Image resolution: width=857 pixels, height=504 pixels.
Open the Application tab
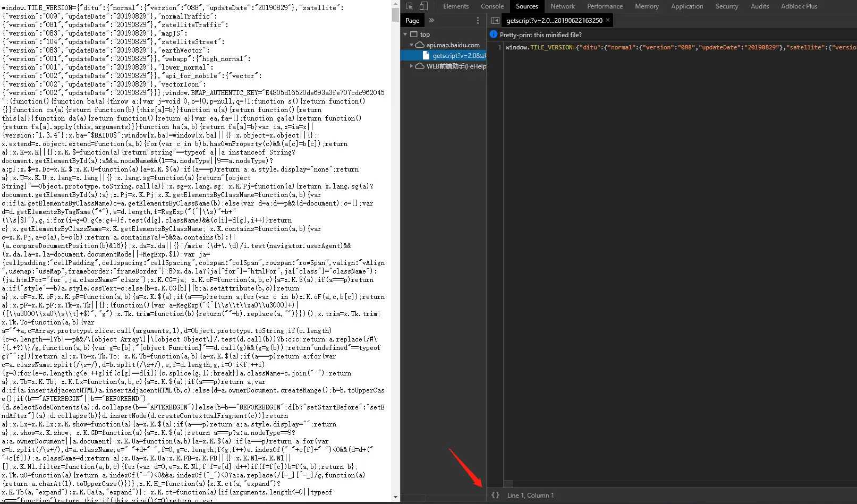(687, 6)
